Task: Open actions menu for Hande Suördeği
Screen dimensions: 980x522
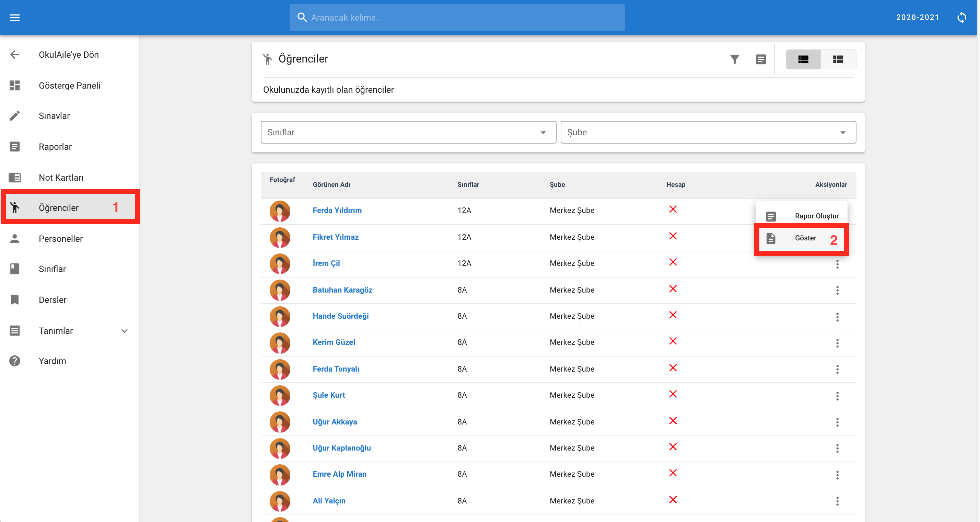Action: pyautogui.click(x=837, y=317)
